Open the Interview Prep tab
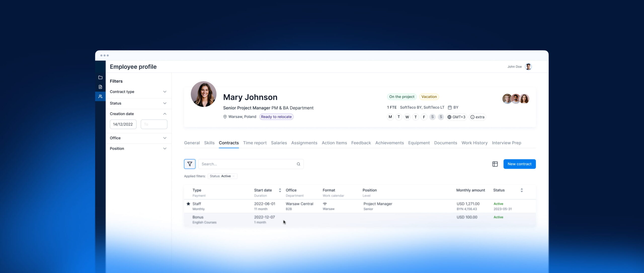This screenshot has height=273, width=644. click(x=507, y=143)
